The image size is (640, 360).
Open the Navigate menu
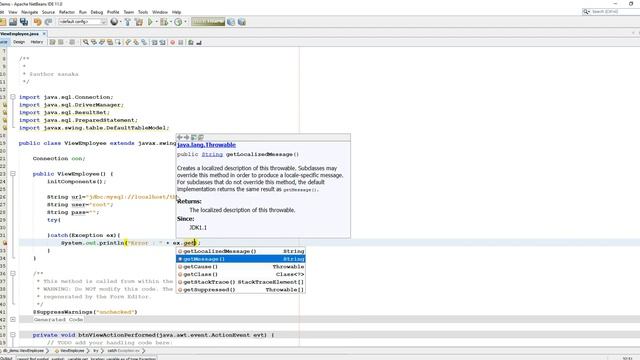[x=29, y=12]
